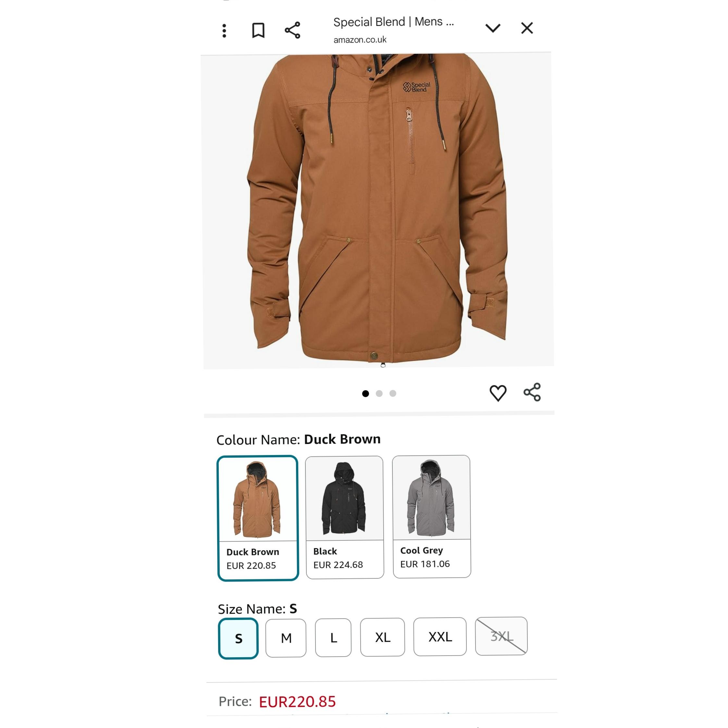The height and width of the screenshot is (728, 728).
Task: Open the main brown jacket image
Action: click(378, 210)
